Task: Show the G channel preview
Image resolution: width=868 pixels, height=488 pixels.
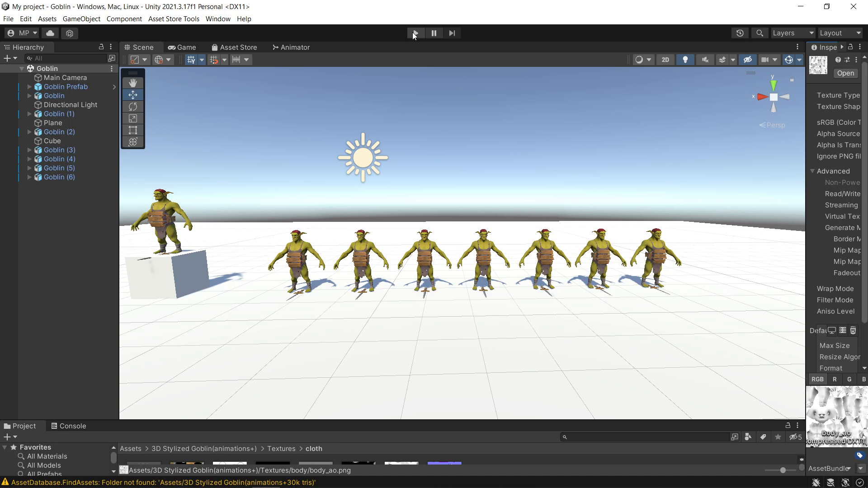Action: click(849, 380)
